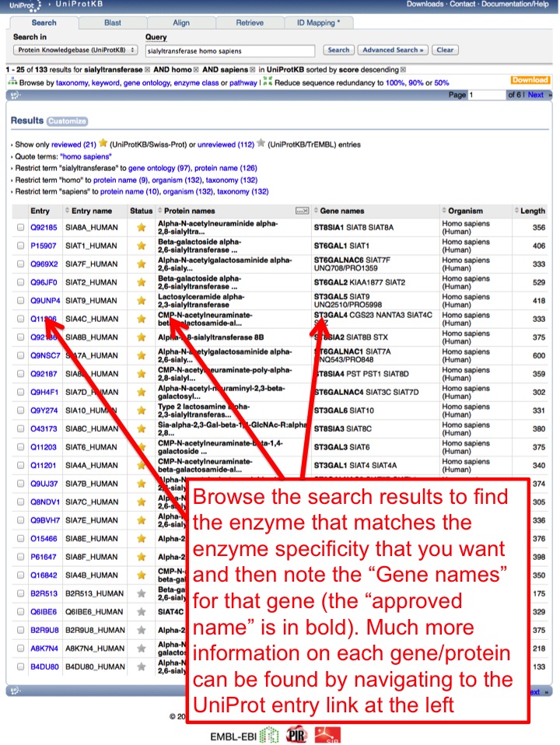This screenshot has width=560, height=745.
Task: Go to the Next results page
Action: pyautogui.click(x=535, y=95)
